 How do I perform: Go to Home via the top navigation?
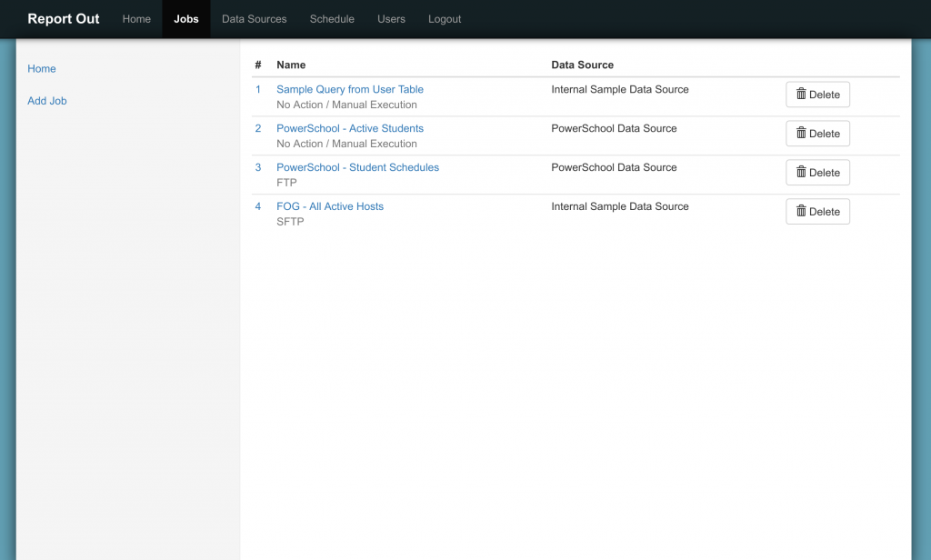[136, 18]
